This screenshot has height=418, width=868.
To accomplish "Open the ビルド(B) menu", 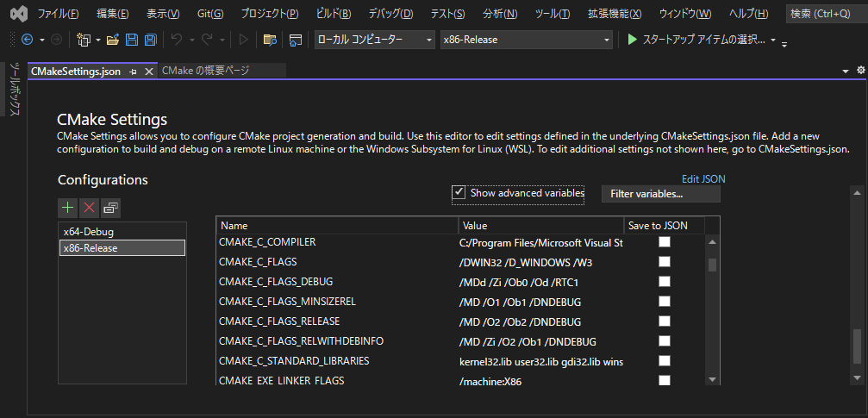I will click(x=334, y=14).
